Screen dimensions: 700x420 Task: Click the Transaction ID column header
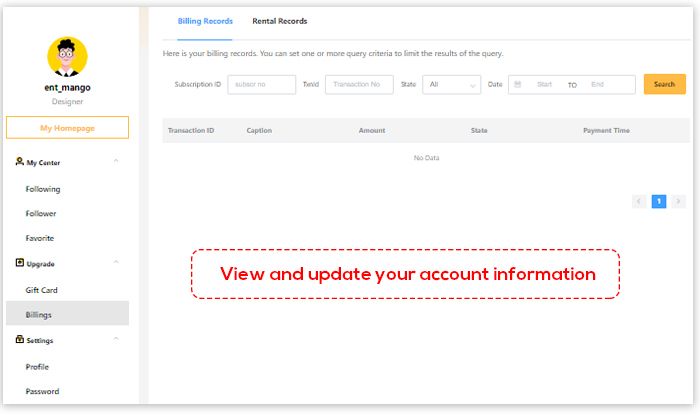(191, 131)
